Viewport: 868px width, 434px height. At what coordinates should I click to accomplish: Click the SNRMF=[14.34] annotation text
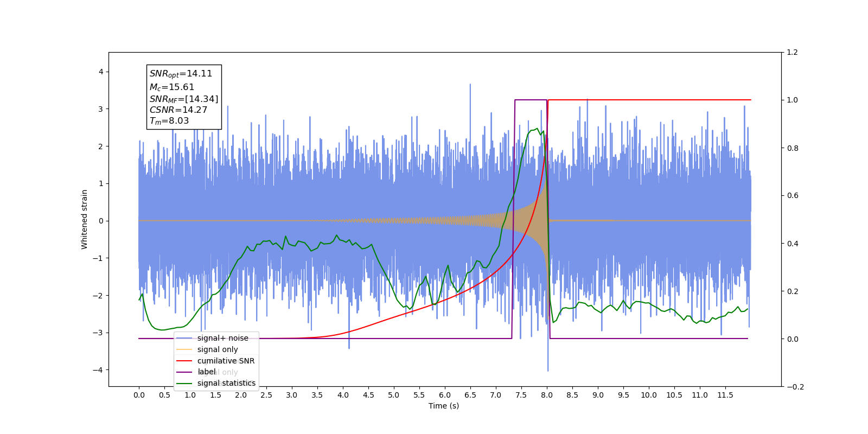pyautogui.click(x=184, y=99)
